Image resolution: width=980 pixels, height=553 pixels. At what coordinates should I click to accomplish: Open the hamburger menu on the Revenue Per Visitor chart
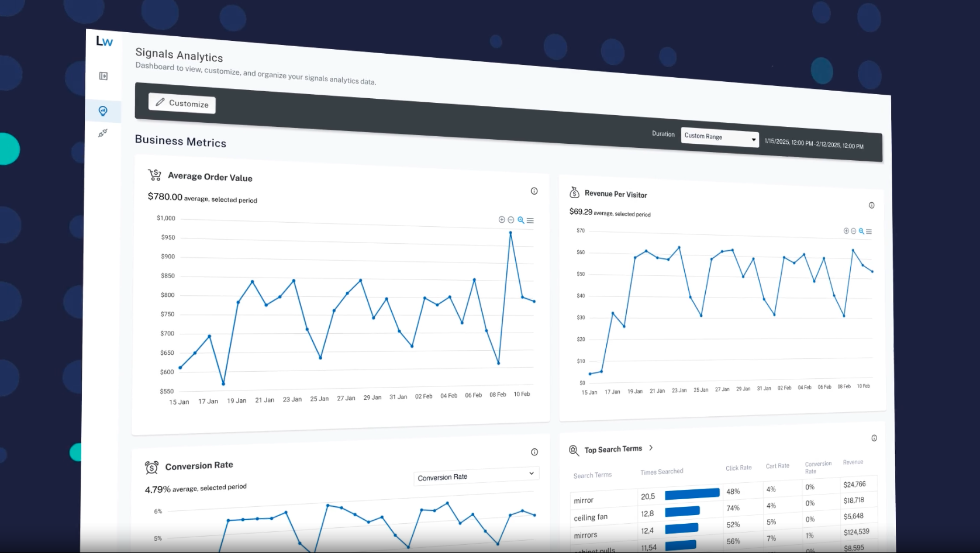869,231
